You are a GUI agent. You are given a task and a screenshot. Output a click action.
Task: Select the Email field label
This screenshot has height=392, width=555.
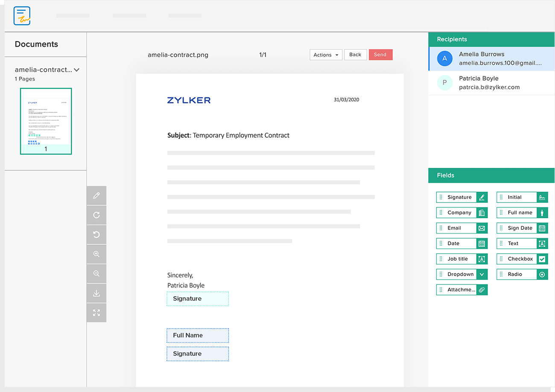tap(454, 228)
